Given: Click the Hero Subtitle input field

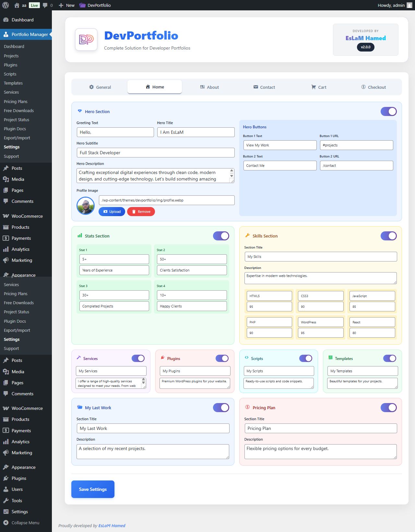Looking at the screenshot, I should pyautogui.click(x=155, y=153).
